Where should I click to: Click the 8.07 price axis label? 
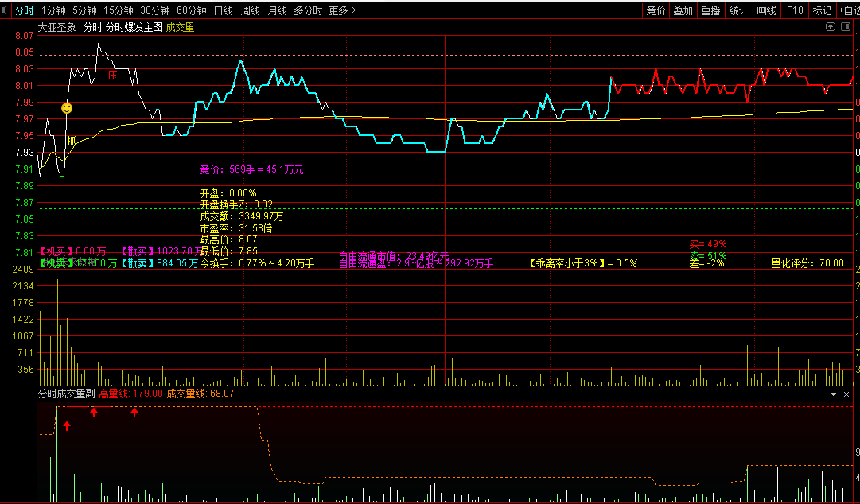point(25,36)
